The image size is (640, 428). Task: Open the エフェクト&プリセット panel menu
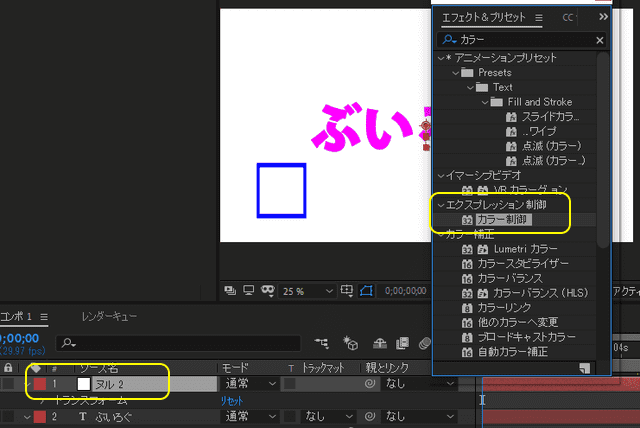(539, 18)
